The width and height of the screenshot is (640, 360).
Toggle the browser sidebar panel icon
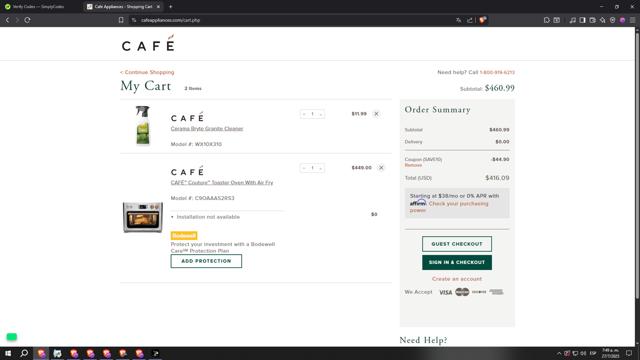582,20
